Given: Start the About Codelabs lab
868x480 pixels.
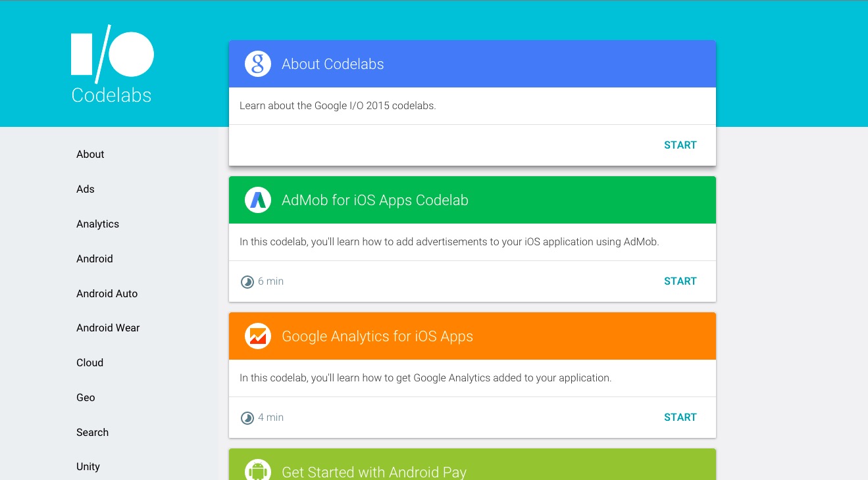Looking at the screenshot, I should click(x=680, y=145).
